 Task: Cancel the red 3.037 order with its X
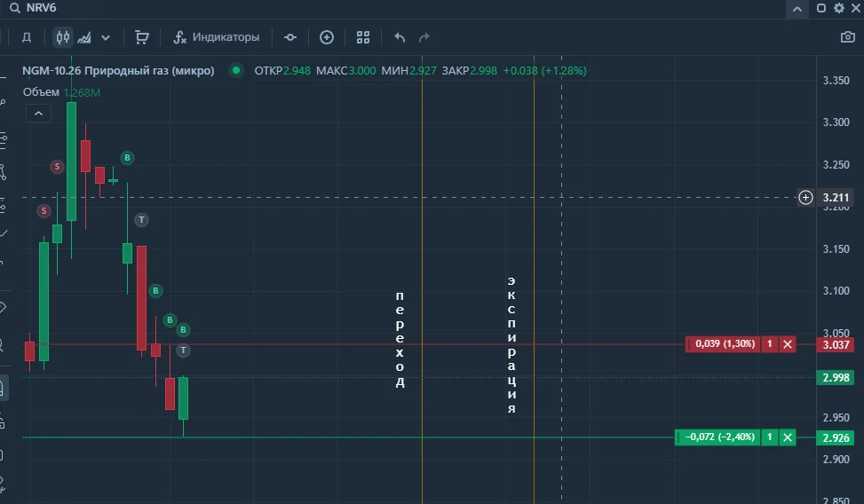(788, 344)
